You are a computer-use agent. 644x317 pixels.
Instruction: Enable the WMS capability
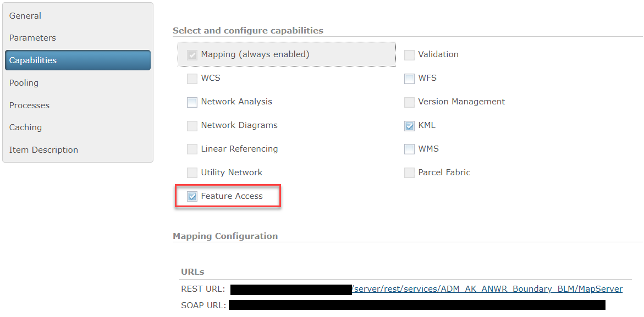click(x=409, y=148)
